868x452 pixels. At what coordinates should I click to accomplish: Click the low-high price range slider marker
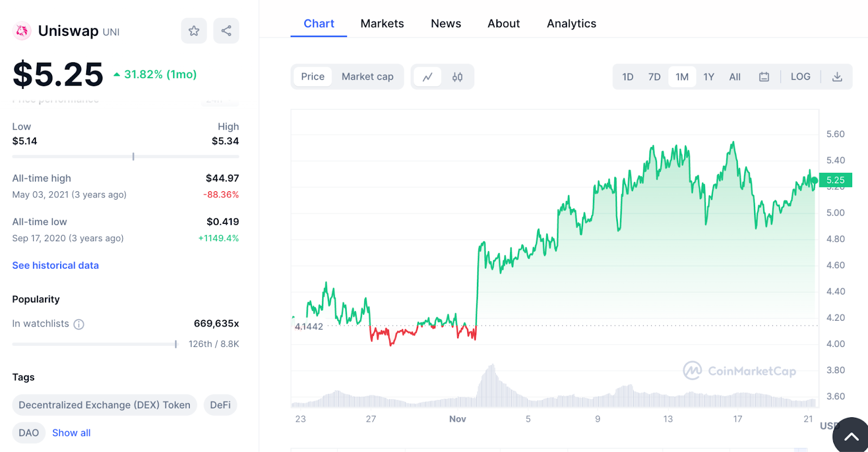pos(133,157)
